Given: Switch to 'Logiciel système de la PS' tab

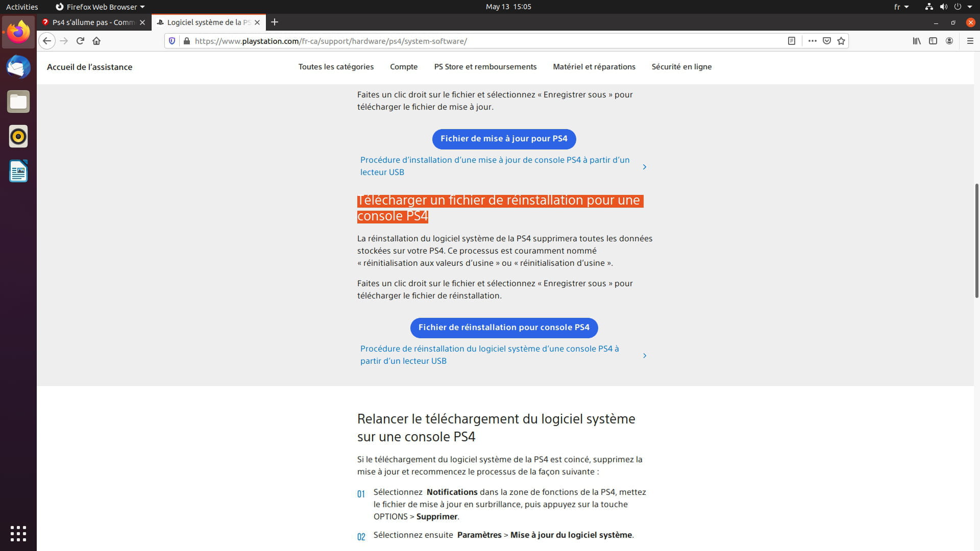Looking at the screenshot, I should (208, 22).
